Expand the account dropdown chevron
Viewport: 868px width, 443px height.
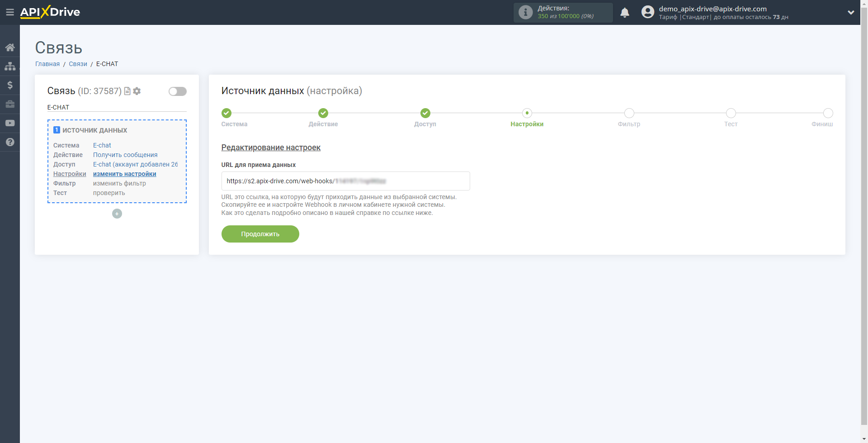(851, 13)
